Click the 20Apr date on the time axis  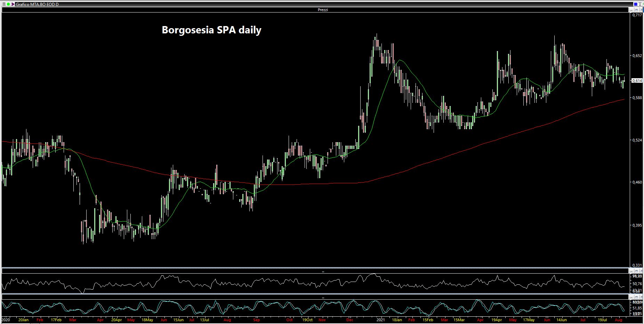pos(116,320)
